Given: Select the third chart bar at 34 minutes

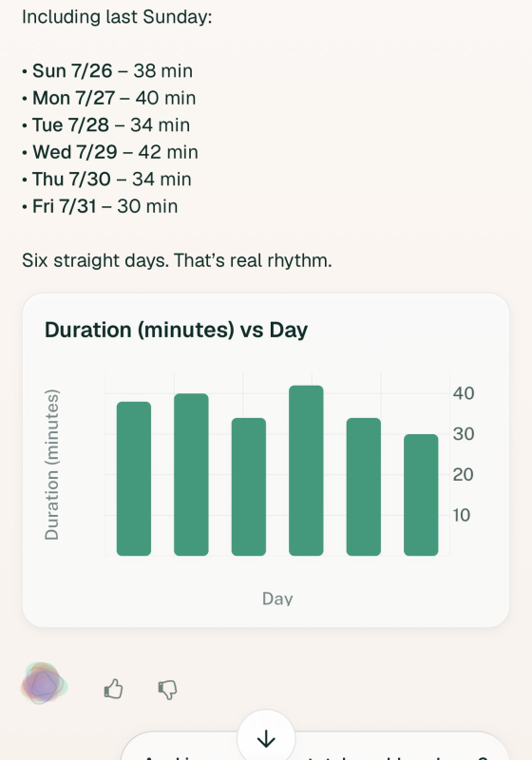Looking at the screenshot, I should point(249,486).
